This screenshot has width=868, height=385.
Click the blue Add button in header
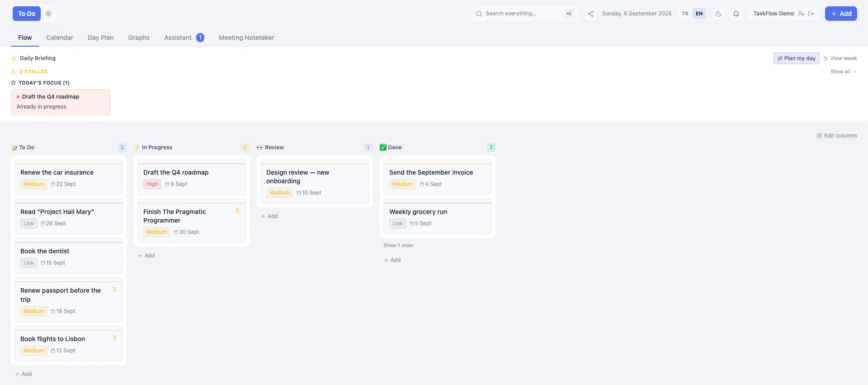[841, 14]
